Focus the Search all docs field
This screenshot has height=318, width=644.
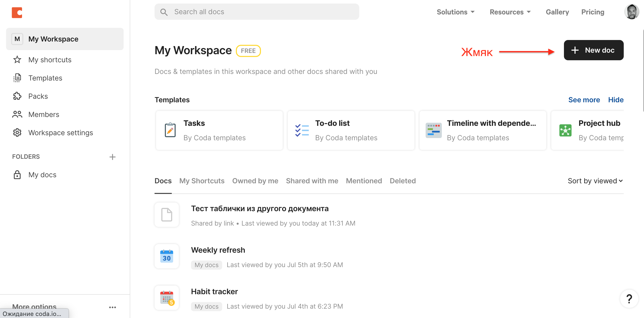coord(257,12)
